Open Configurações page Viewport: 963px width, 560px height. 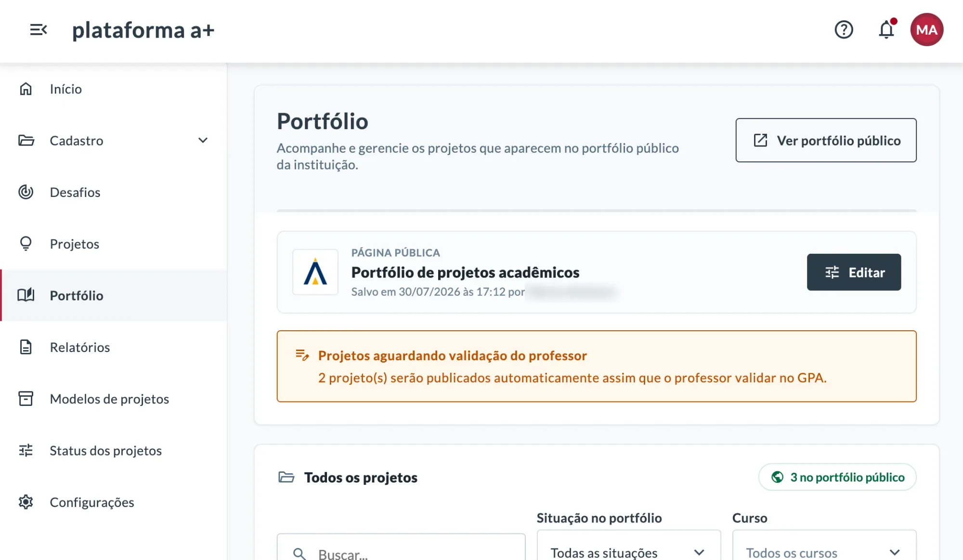click(x=114, y=502)
